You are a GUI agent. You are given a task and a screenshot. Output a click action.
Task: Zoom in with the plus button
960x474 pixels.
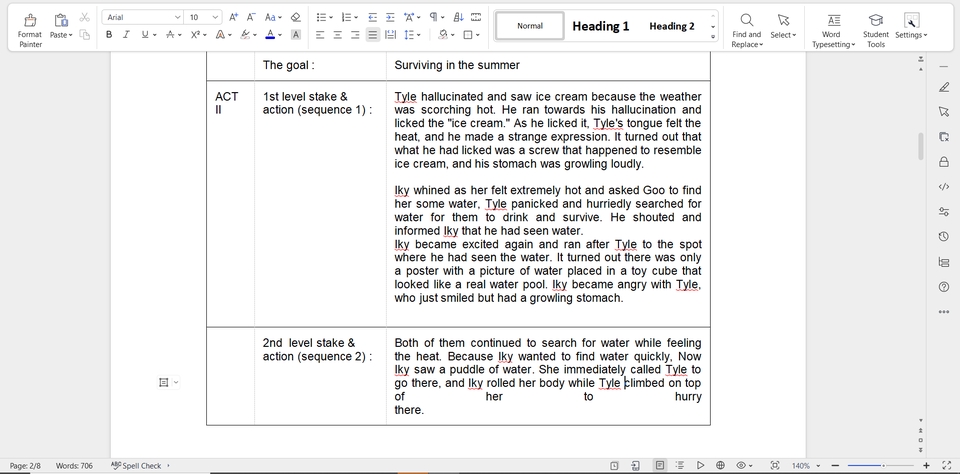point(926,465)
